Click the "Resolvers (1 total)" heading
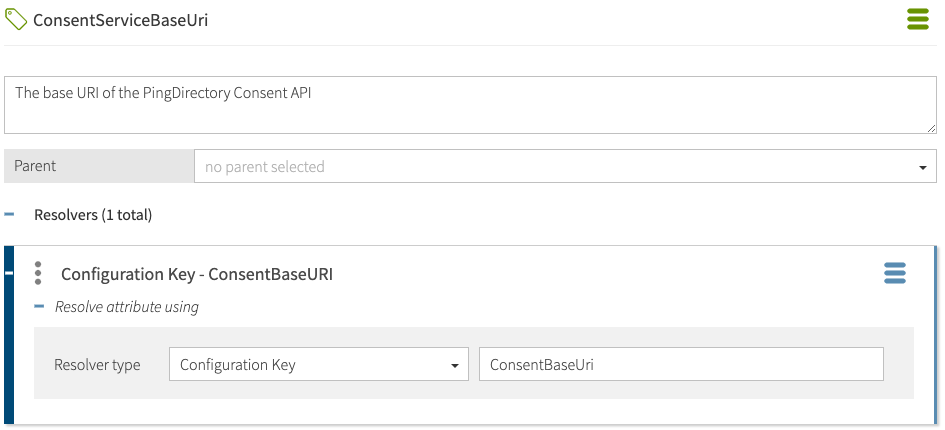This screenshot has height=430, width=945. pos(93,214)
